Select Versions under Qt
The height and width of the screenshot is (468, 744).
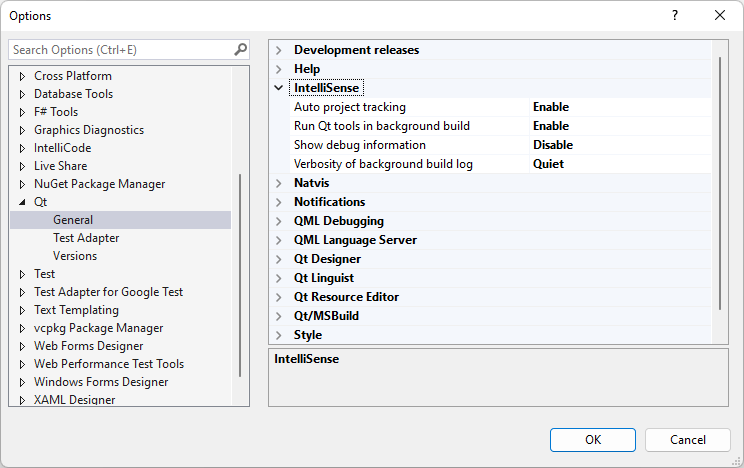[75, 256]
